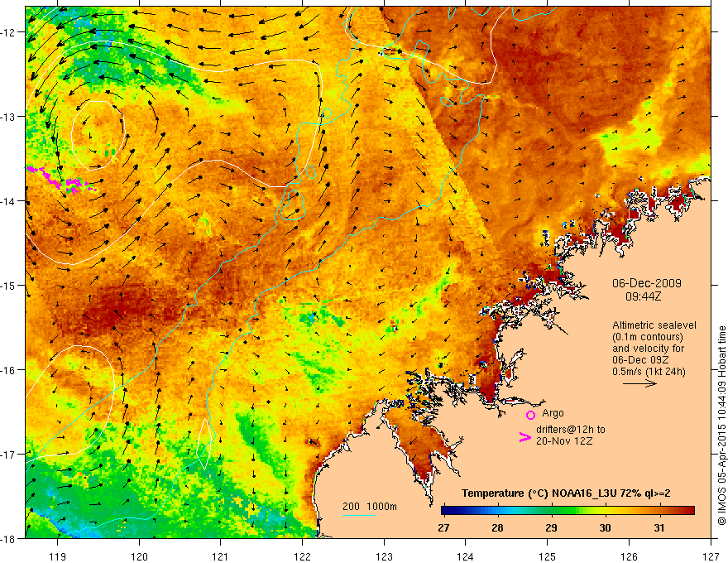The image size is (728, 563).
Task: Click latitude axis label -17
Action: pyautogui.click(x=8, y=455)
